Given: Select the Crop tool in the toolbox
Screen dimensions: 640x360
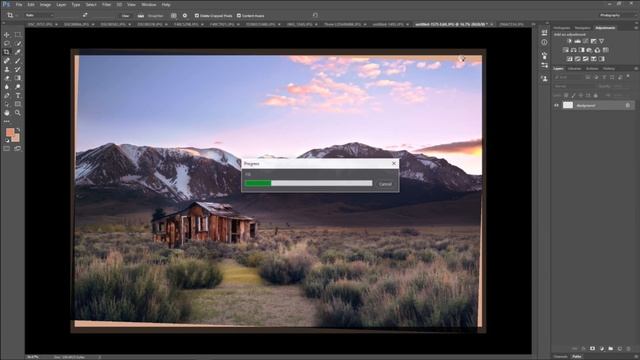Looking at the screenshot, I should [7, 52].
